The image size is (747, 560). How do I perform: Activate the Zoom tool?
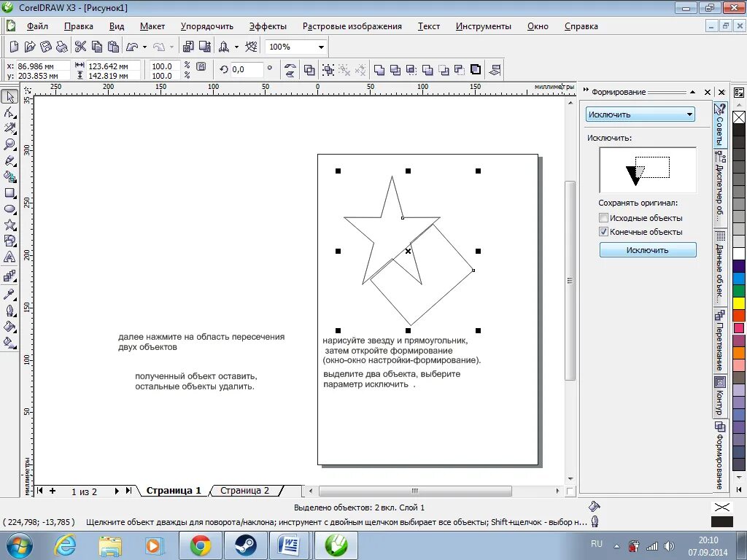click(10, 144)
